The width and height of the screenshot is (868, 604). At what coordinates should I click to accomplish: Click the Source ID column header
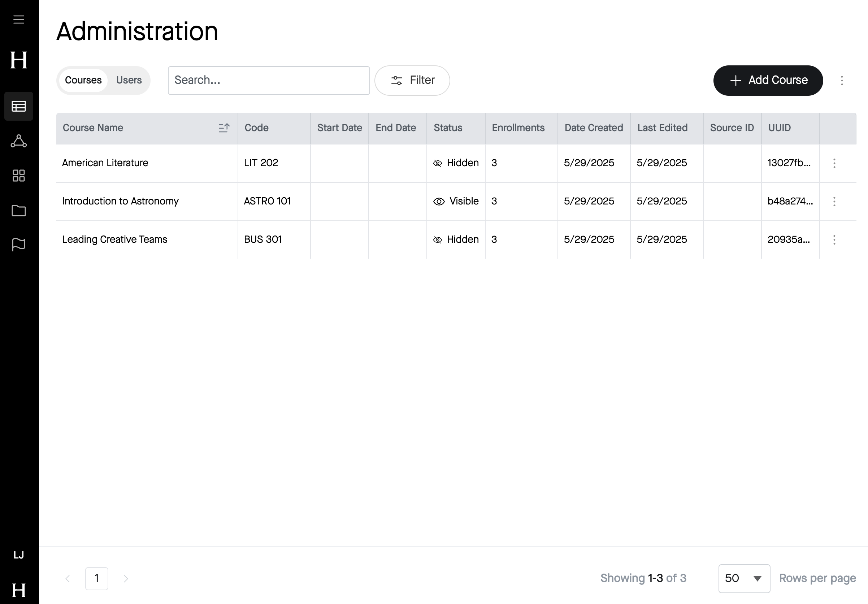732,128
